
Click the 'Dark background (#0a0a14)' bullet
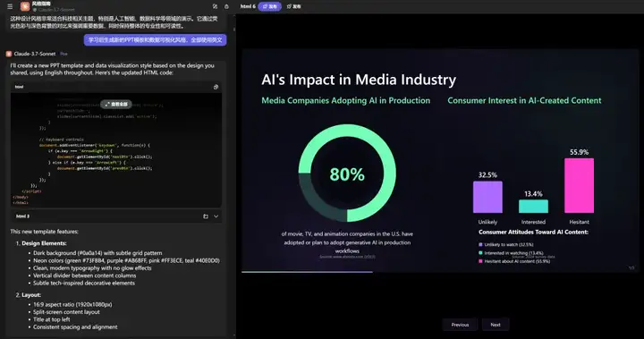point(97,253)
